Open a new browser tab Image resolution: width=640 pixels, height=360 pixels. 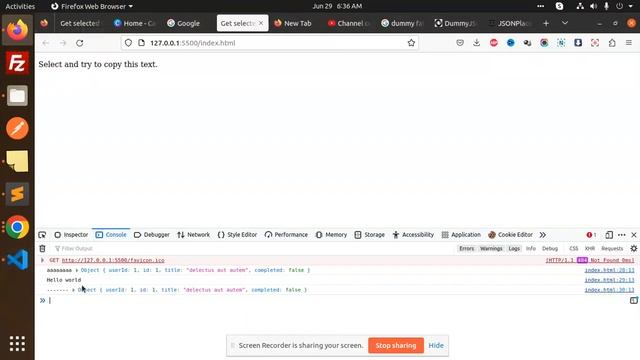click(546, 23)
